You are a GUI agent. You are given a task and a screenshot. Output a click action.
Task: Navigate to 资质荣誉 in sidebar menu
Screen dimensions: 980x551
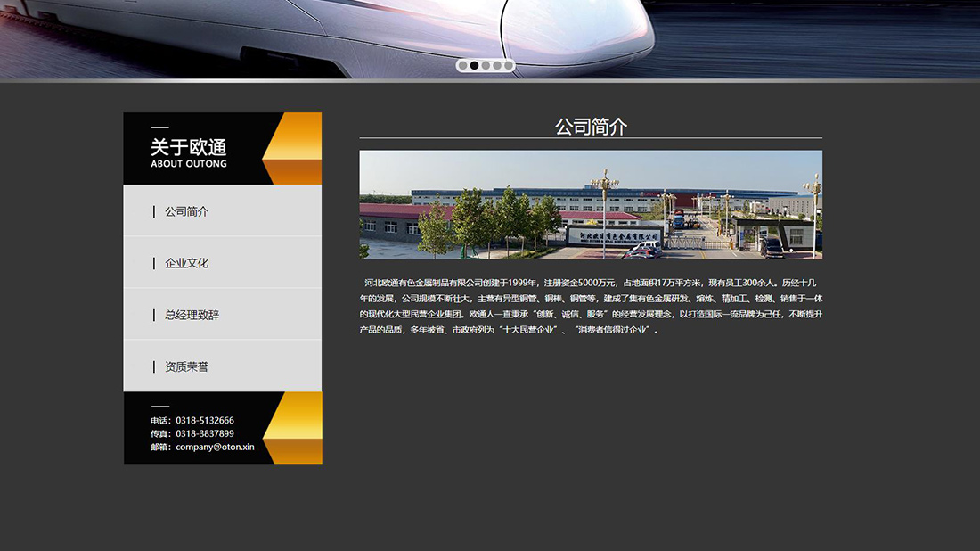tap(187, 366)
